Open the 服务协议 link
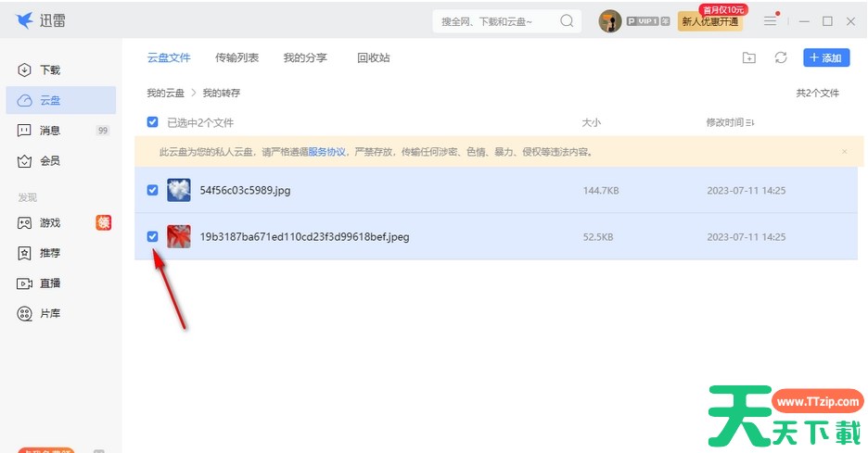The width and height of the screenshot is (868, 453). click(x=326, y=152)
